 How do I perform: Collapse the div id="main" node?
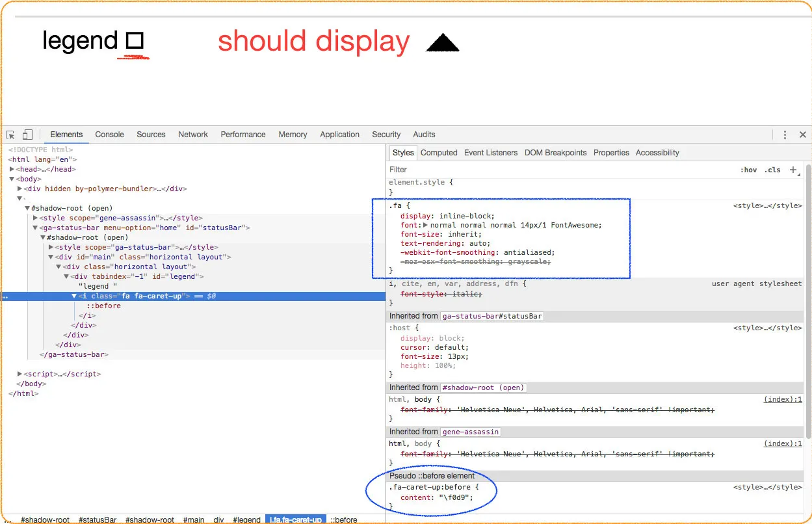[51, 257]
